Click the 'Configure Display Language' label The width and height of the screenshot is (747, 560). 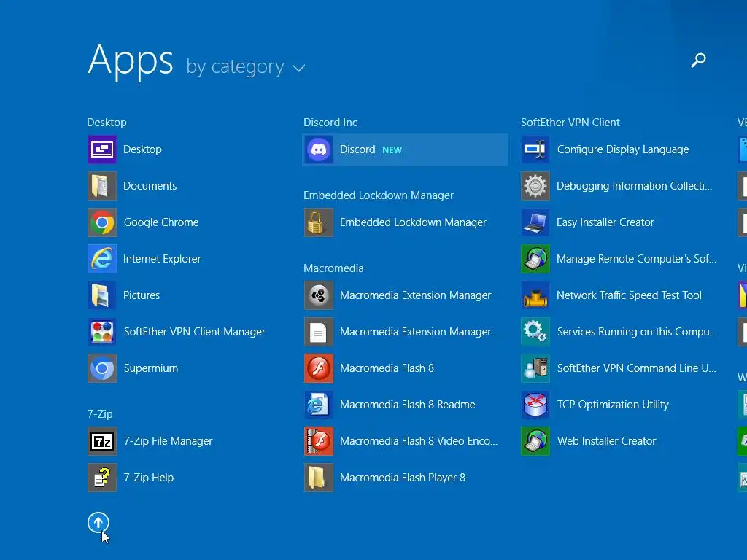[623, 149]
